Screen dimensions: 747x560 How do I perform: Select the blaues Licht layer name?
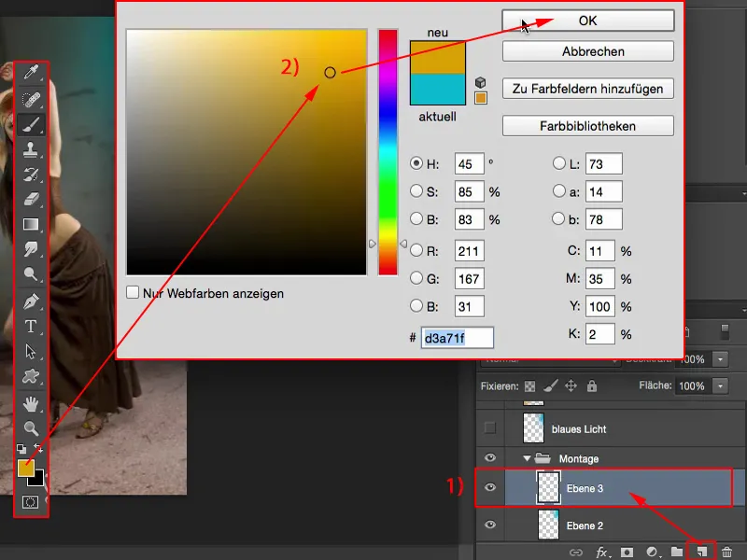[x=579, y=429]
